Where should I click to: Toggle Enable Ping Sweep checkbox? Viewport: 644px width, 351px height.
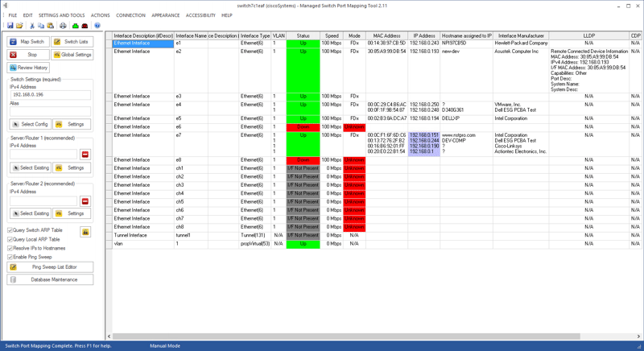[10, 257]
